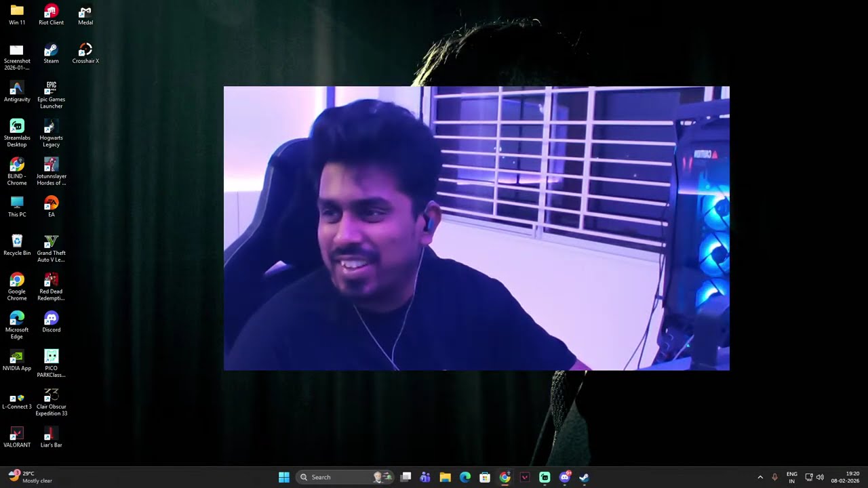The width and height of the screenshot is (868, 488).
Task: Open the weather widget showing 29°C
Action: click(31, 477)
